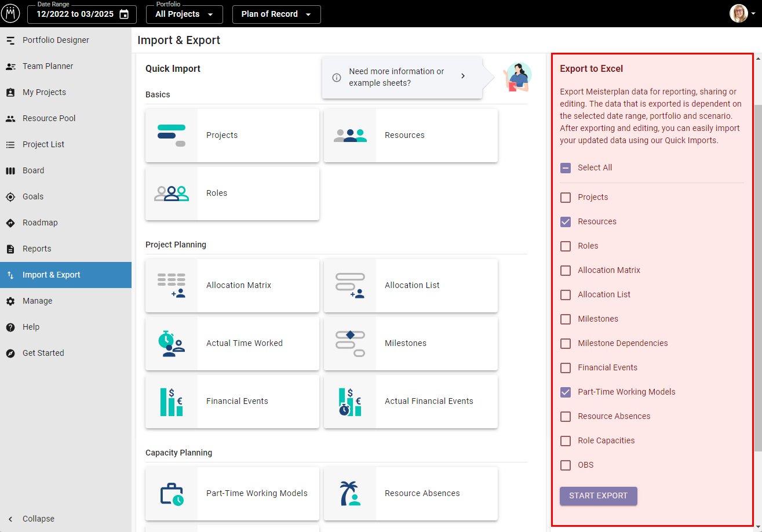
Task: Open the Portfolio All Projects dropdown
Action: pos(184,14)
